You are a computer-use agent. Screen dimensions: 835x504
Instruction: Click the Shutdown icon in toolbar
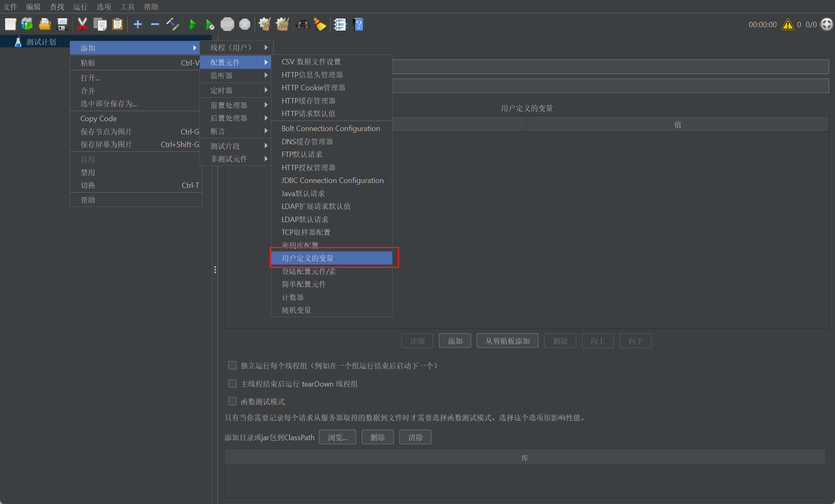(245, 24)
